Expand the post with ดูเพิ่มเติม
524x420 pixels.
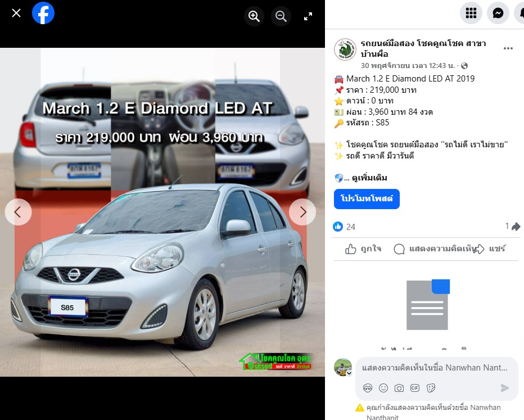pos(369,178)
